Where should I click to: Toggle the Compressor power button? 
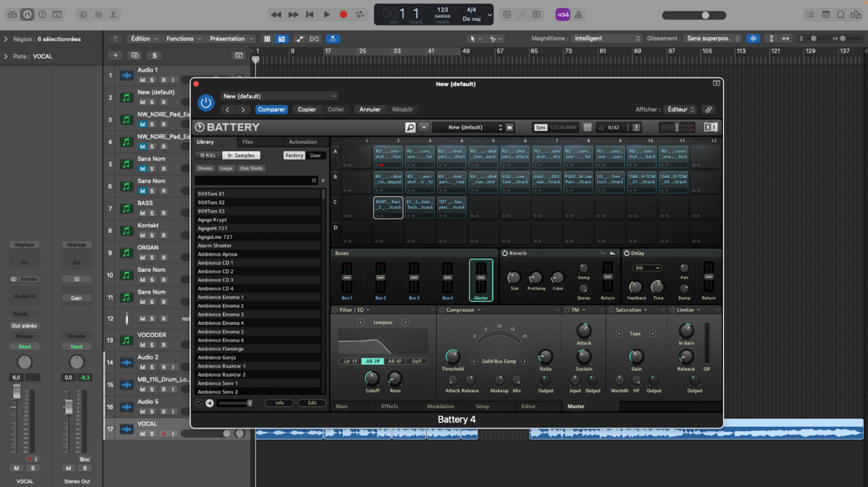click(441, 310)
